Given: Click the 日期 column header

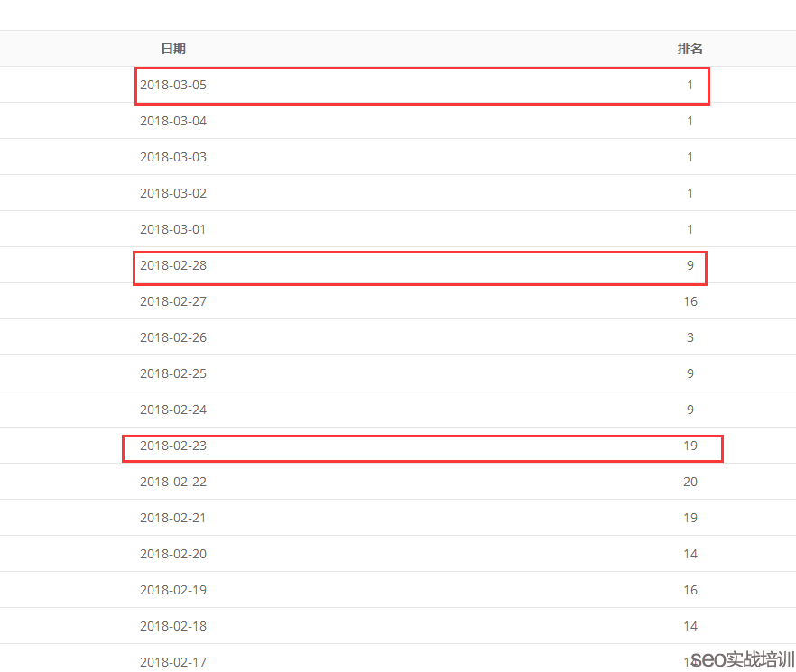Looking at the screenshot, I should point(173,49).
